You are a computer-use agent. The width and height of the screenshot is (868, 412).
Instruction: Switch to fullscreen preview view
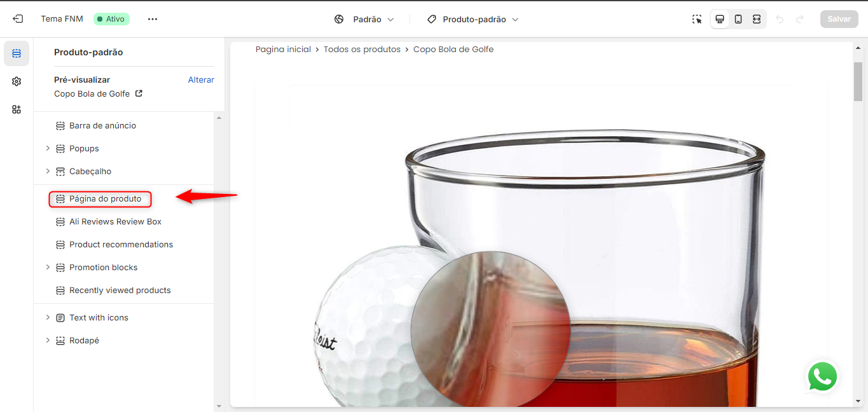pos(757,19)
